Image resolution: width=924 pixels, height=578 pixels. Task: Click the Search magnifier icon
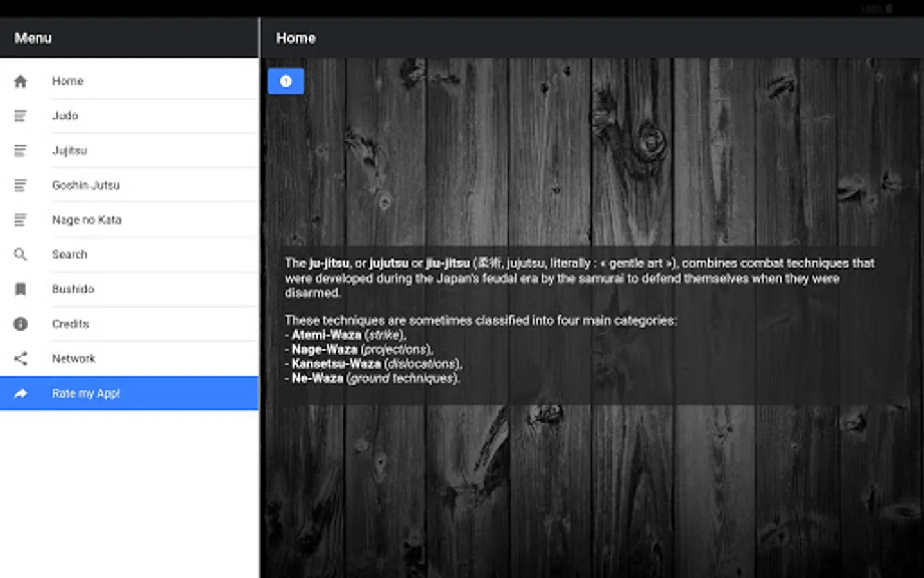(21, 254)
